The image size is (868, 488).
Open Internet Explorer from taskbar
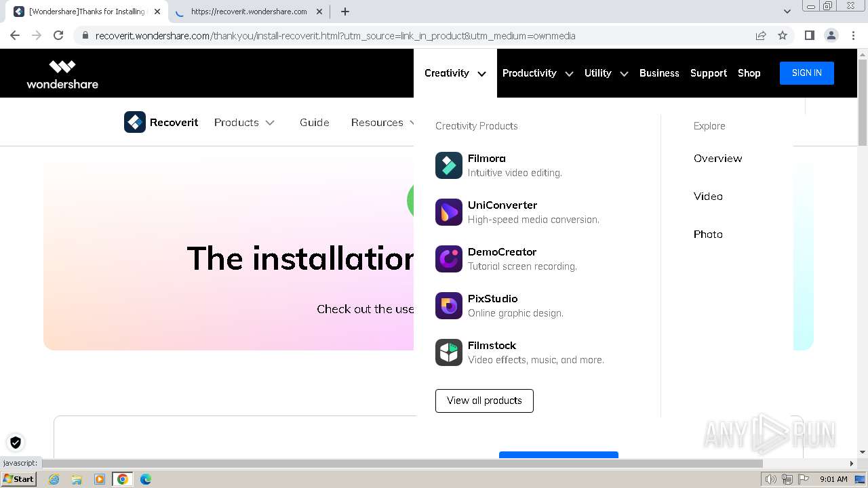[x=54, y=479]
